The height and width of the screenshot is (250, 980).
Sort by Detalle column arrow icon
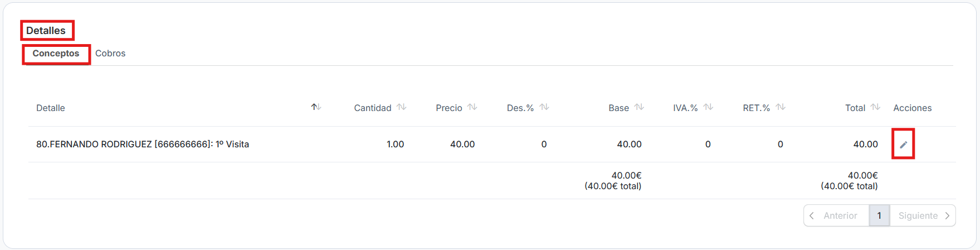click(x=316, y=107)
